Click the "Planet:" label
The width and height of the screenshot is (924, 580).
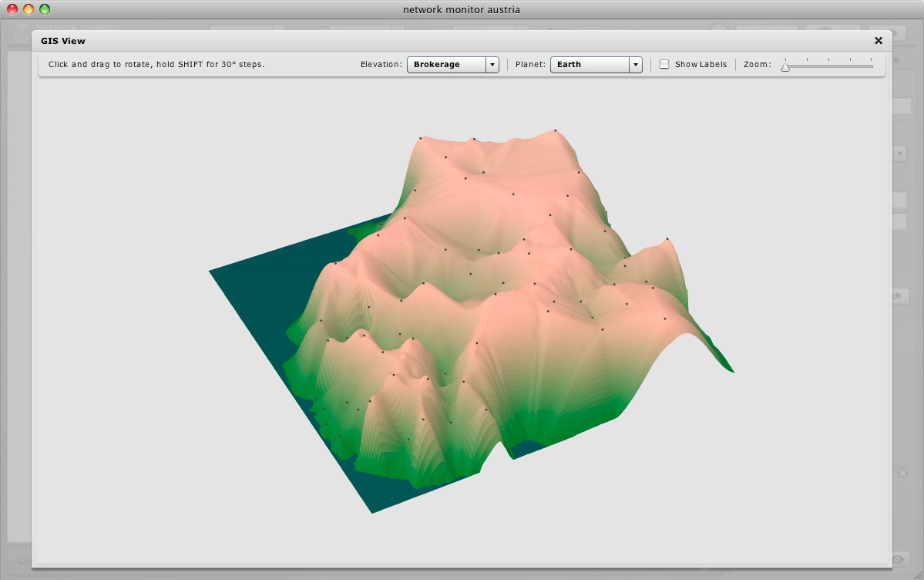pos(530,64)
